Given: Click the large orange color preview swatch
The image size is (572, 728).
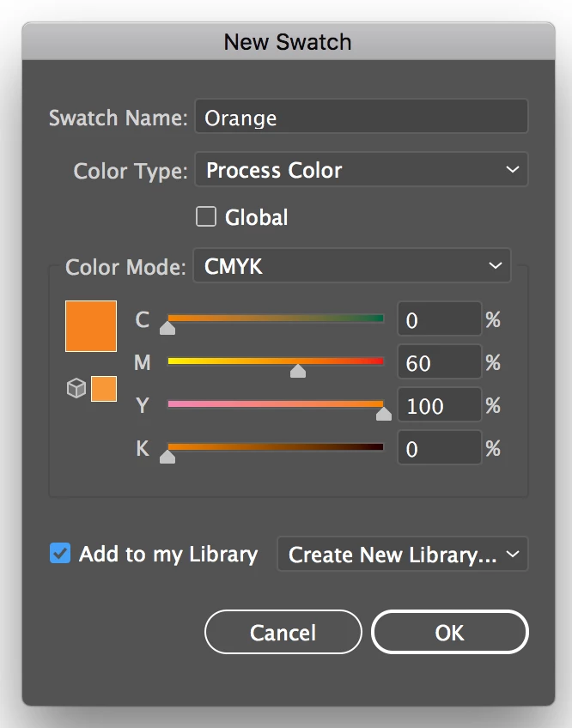Looking at the screenshot, I should 91,326.
